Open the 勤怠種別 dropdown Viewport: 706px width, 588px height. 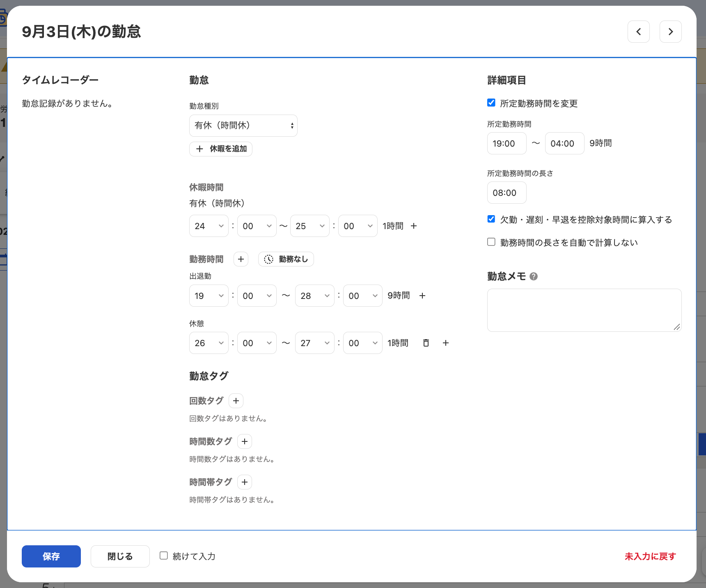click(x=243, y=126)
